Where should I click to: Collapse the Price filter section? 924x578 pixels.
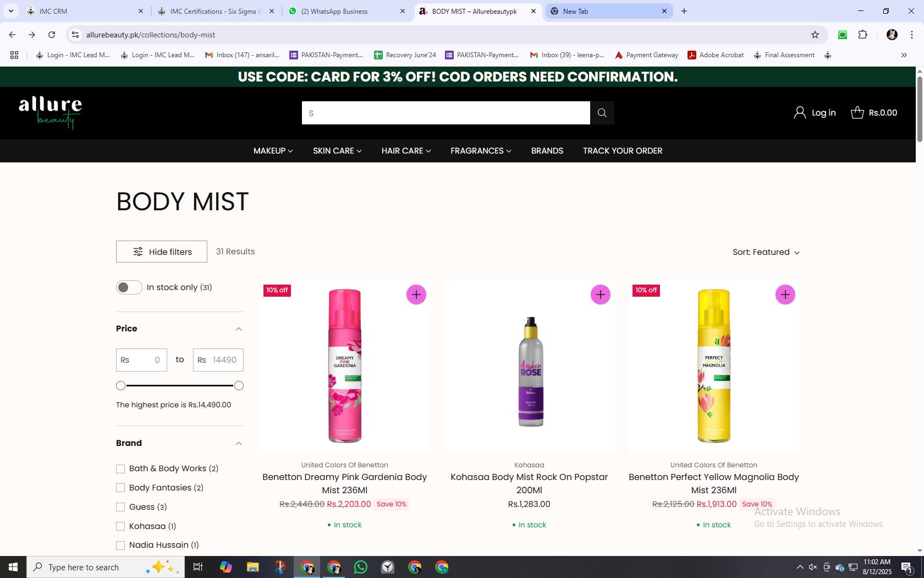pos(239,329)
